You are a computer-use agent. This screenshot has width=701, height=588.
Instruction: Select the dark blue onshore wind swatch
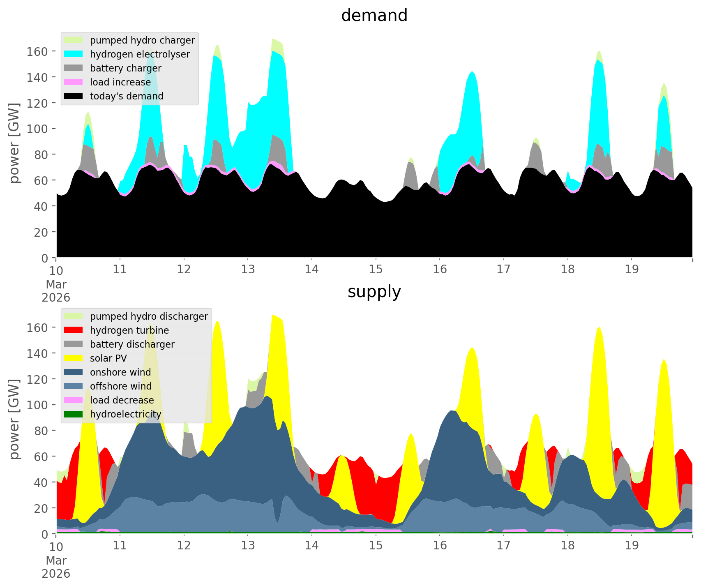click(x=74, y=372)
